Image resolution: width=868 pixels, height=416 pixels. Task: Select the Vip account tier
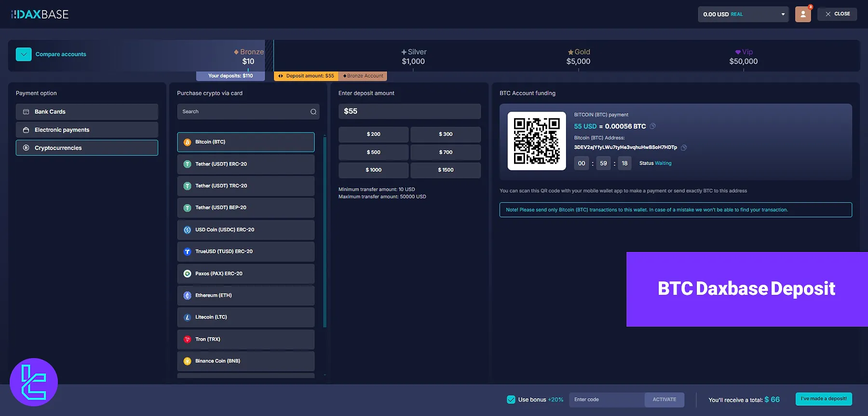point(744,56)
